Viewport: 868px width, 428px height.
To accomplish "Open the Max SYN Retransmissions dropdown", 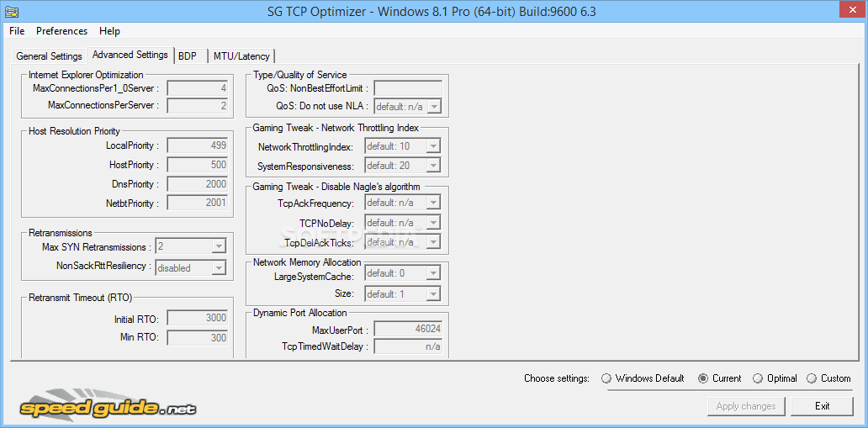I will pyautogui.click(x=191, y=246).
